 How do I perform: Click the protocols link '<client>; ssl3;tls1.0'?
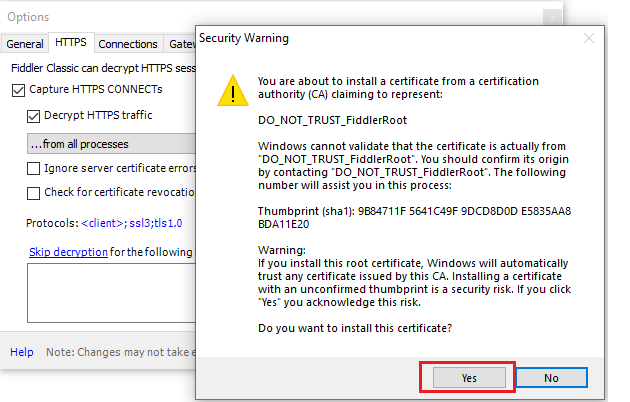[x=132, y=223]
